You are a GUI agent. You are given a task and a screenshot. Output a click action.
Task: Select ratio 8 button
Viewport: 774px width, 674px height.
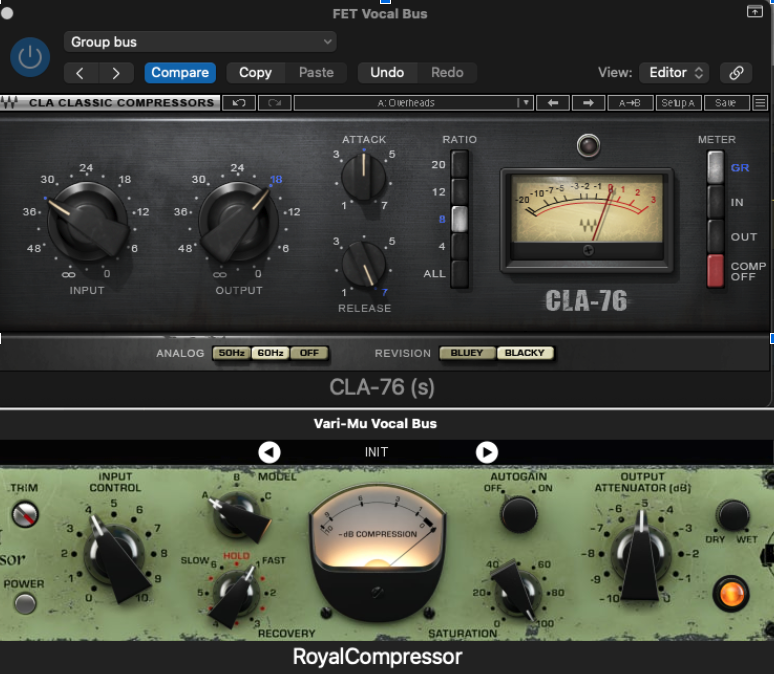tap(459, 219)
